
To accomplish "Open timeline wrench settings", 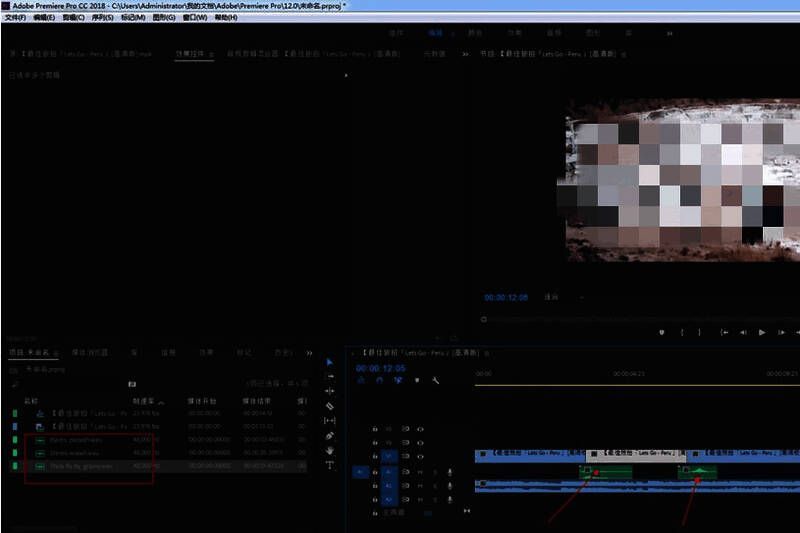I will coord(436,381).
